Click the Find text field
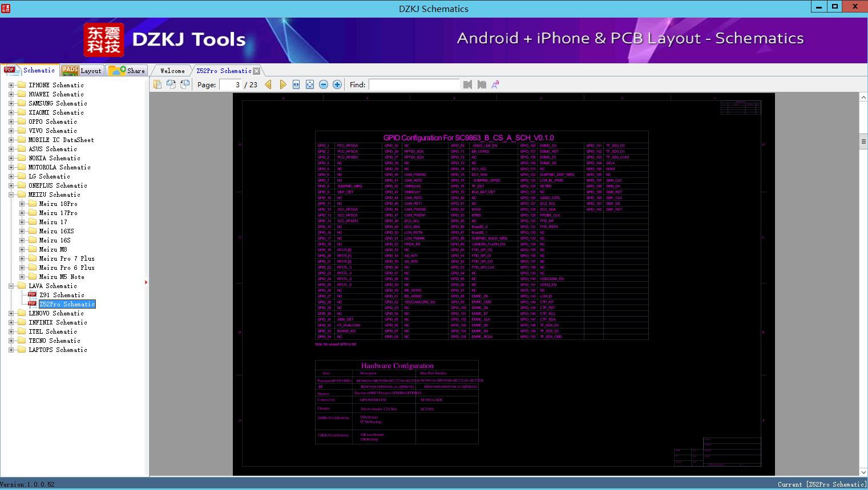The height and width of the screenshot is (490, 868). [414, 84]
